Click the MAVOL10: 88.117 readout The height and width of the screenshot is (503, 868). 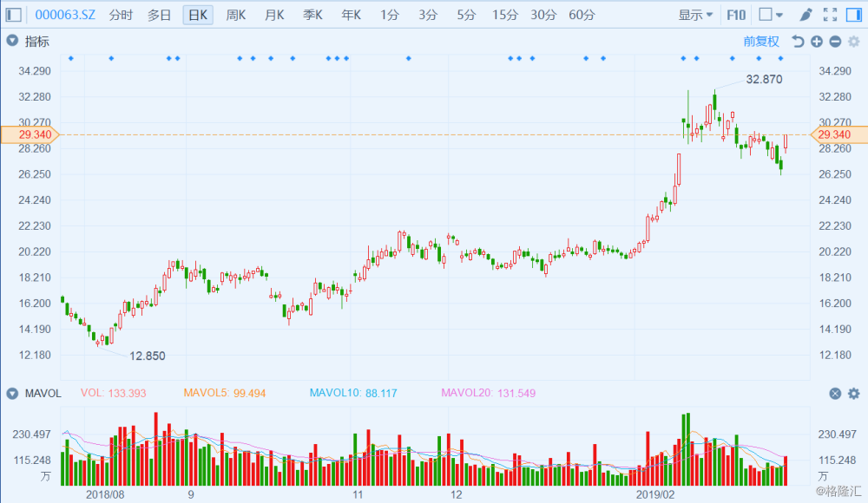353,394
